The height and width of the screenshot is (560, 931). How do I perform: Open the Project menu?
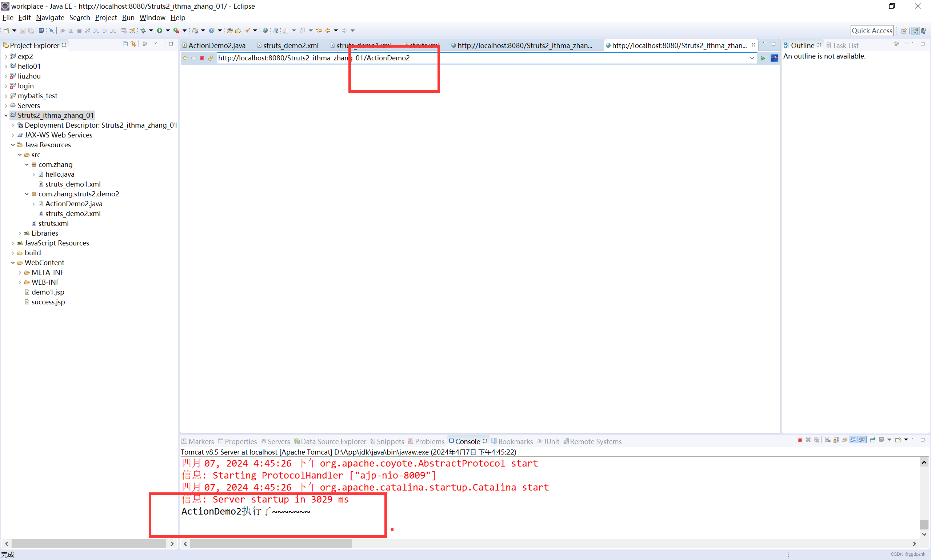tap(106, 17)
